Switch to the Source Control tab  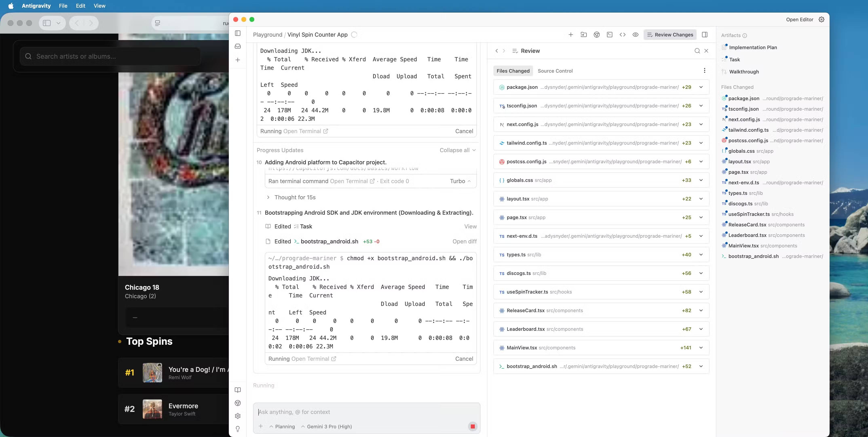(x=555, y=71)
